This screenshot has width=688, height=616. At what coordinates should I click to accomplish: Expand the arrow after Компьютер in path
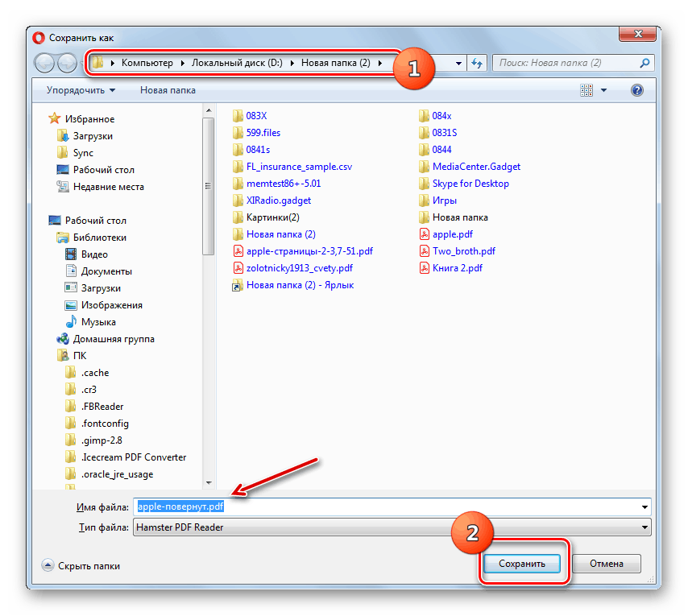click(x=183, y=63)
